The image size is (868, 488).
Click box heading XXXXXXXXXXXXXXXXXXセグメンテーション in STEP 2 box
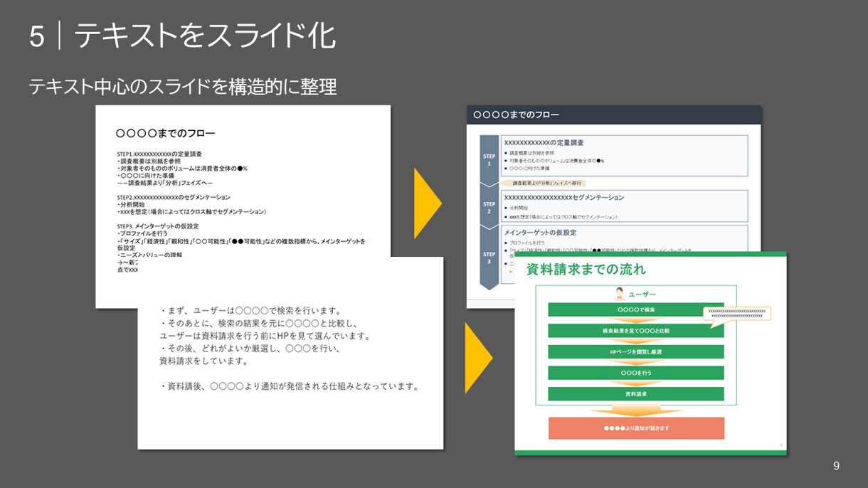564,197
